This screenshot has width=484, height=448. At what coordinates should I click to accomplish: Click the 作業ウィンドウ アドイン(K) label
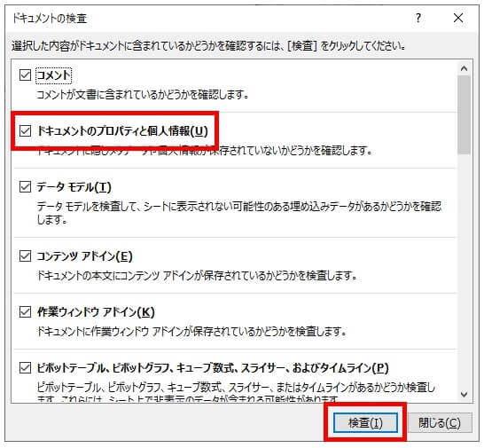[x=96, y=312]
